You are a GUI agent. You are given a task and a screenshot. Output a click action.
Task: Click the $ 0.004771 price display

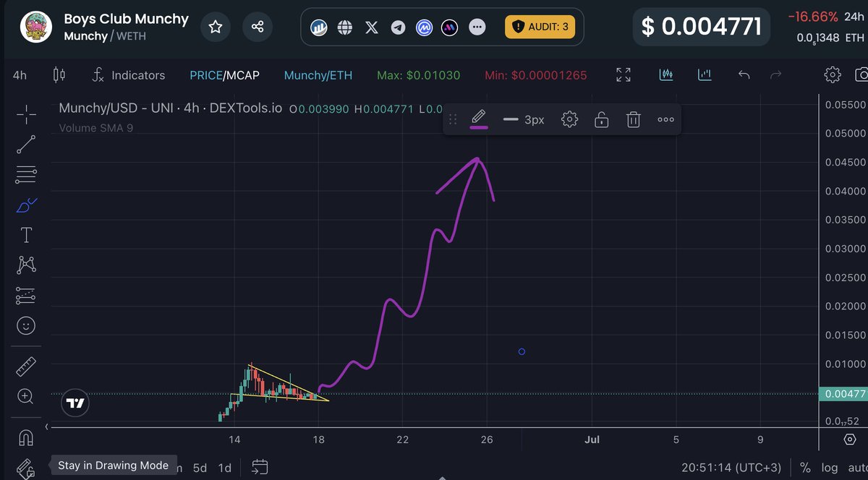pyautogui.click(x=701, y=27)
